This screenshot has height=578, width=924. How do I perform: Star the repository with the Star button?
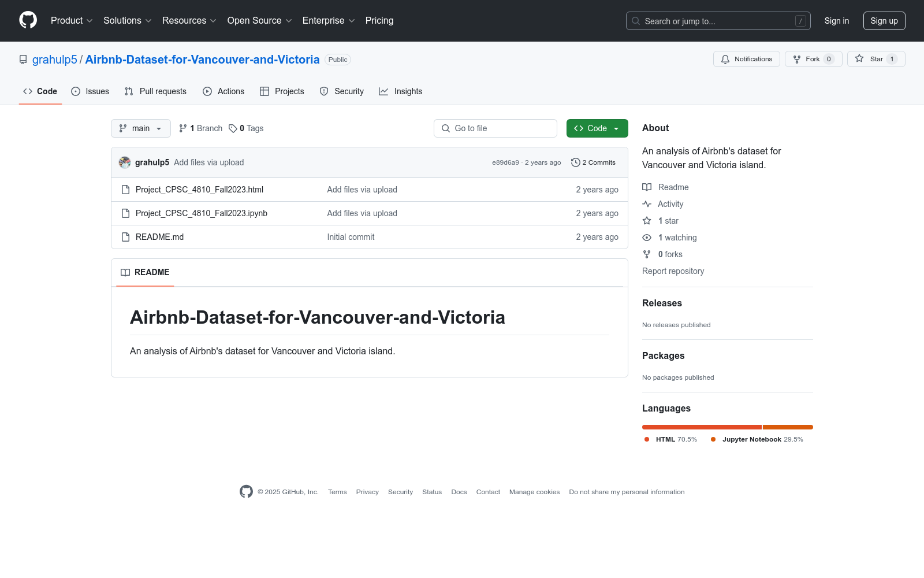pyautogui.click(x=876, y=59)
